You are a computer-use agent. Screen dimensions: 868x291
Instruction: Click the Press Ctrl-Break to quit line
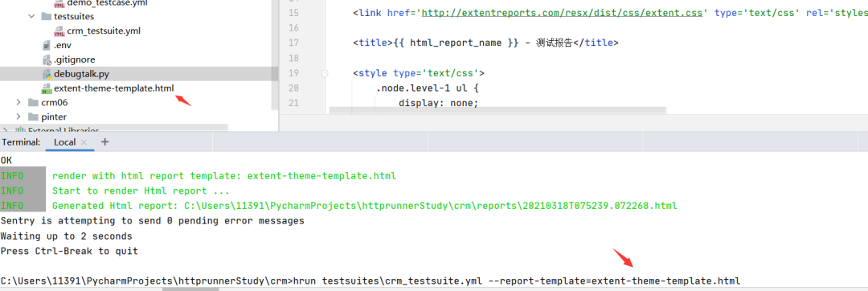click(x=69, y=251)
